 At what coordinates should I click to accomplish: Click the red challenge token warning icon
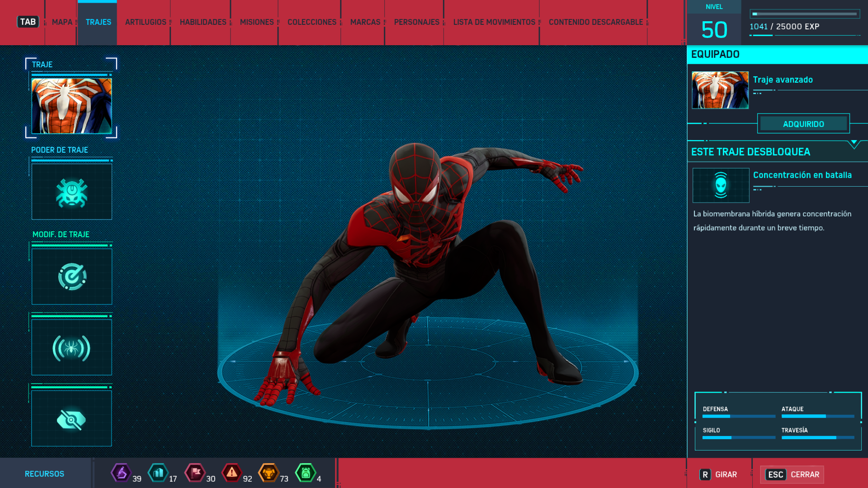(x=232, y=473)
